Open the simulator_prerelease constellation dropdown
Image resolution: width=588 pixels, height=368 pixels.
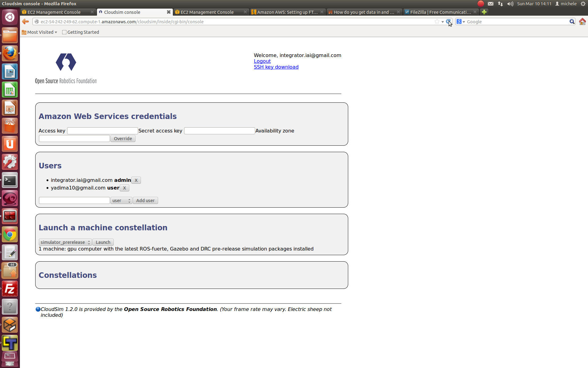coord(65,242)
